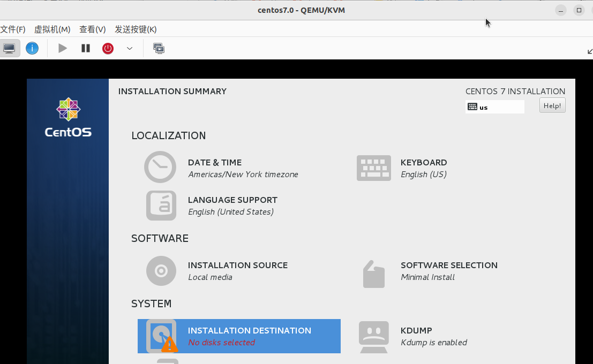Click the us keyboard layout indicator
This screenshot has height=364, width=593.
pyautogui.click(x=494, y=107)
